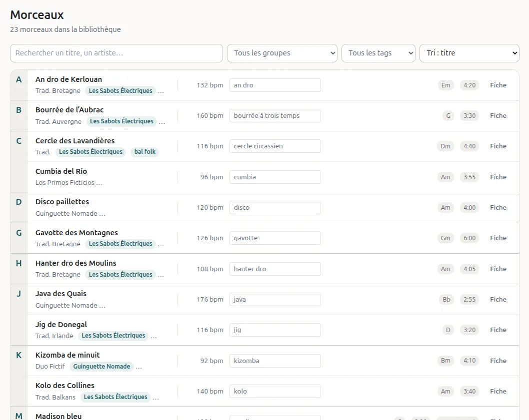Click the "K" alphabet index letter

19,355
